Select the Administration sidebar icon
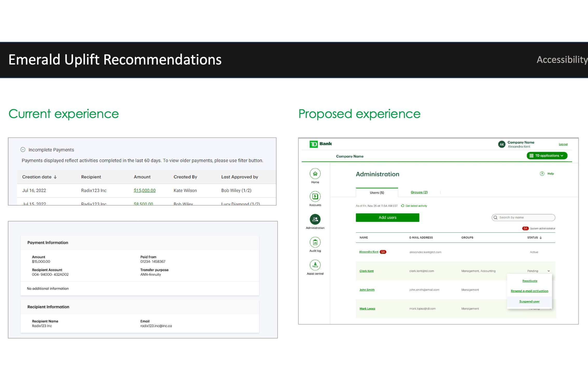The image size is (588, 392). pos(315,219)
